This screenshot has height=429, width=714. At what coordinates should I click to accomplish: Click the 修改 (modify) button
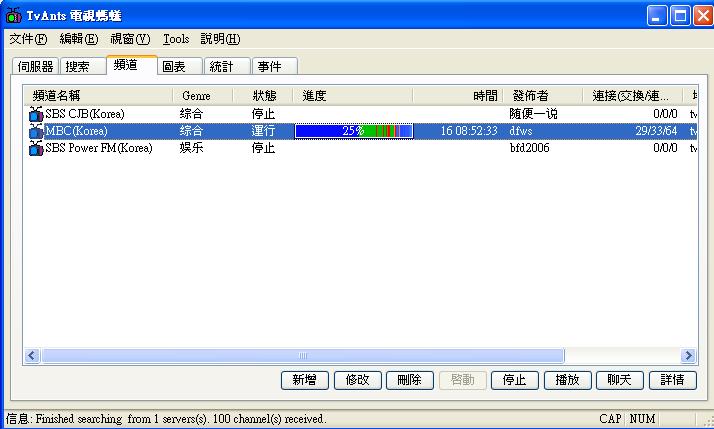pyautogui.click(x=357, y=380)
